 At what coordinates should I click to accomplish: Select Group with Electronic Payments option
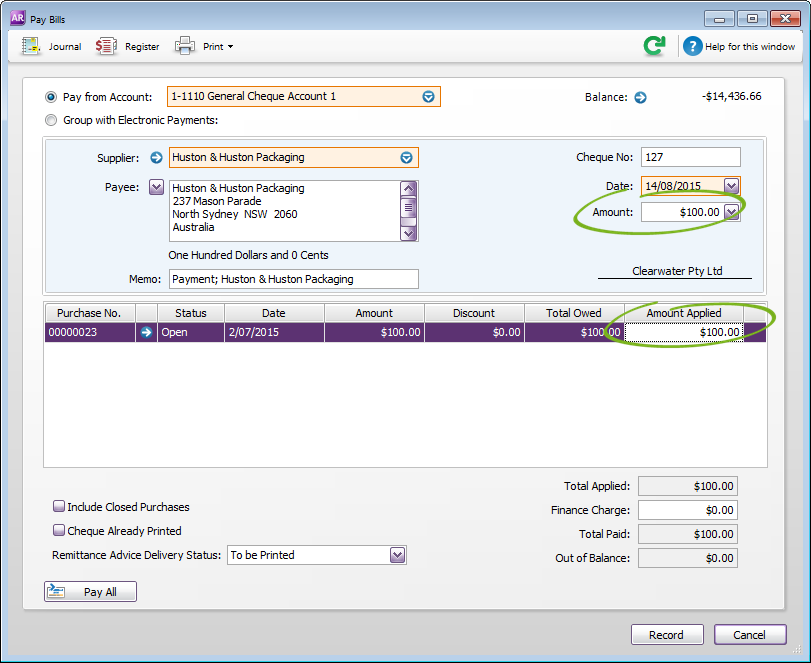coord(52,121)
